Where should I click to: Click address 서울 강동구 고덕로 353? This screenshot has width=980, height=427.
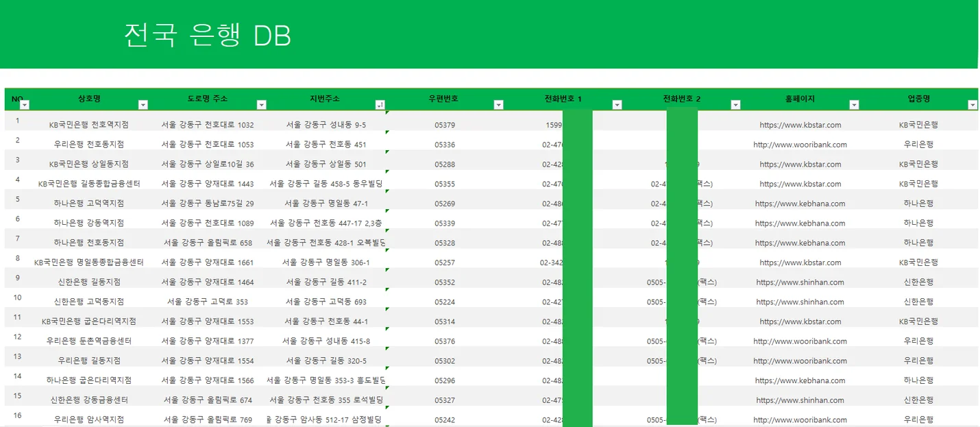coord(208,302)
